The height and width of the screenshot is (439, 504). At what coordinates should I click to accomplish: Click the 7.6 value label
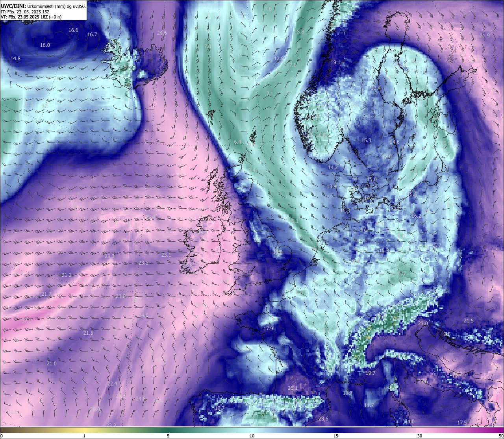tap(269, 9)
